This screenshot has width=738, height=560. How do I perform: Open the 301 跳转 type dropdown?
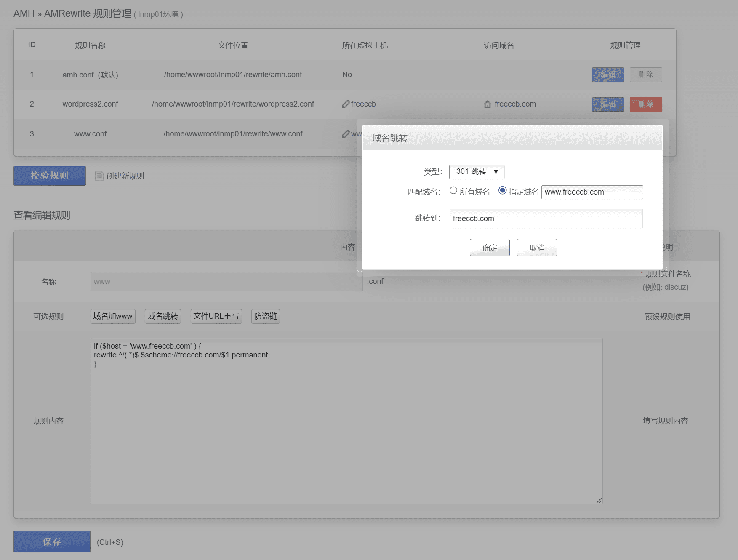click(x=477, y=172)
